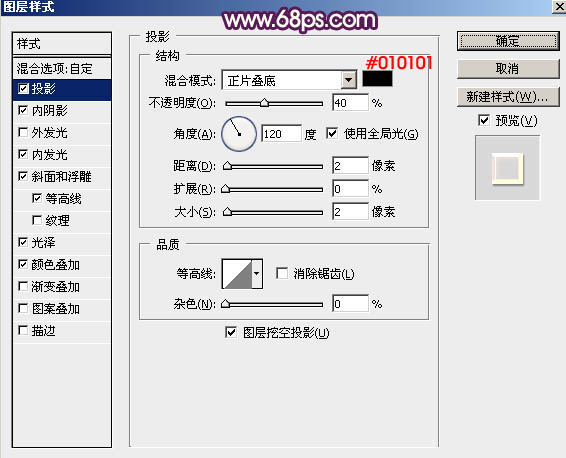Open the 样式 styles list entry
The height and width of the screenshot is (458, 566).
pyautogui.click(x=62, y=44)
